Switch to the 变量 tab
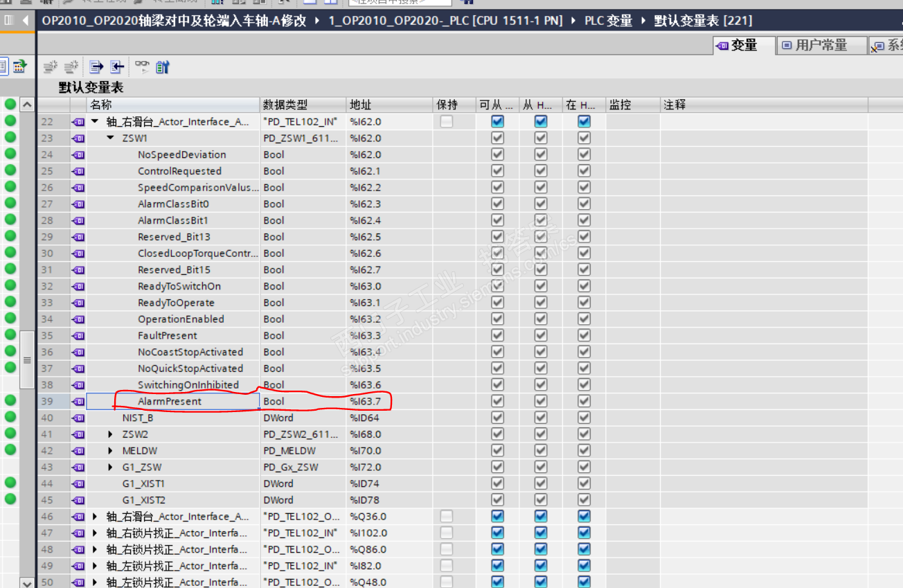The width and height of the screenshot is (903, 588). pyautogui.click(x=744, y=46)
